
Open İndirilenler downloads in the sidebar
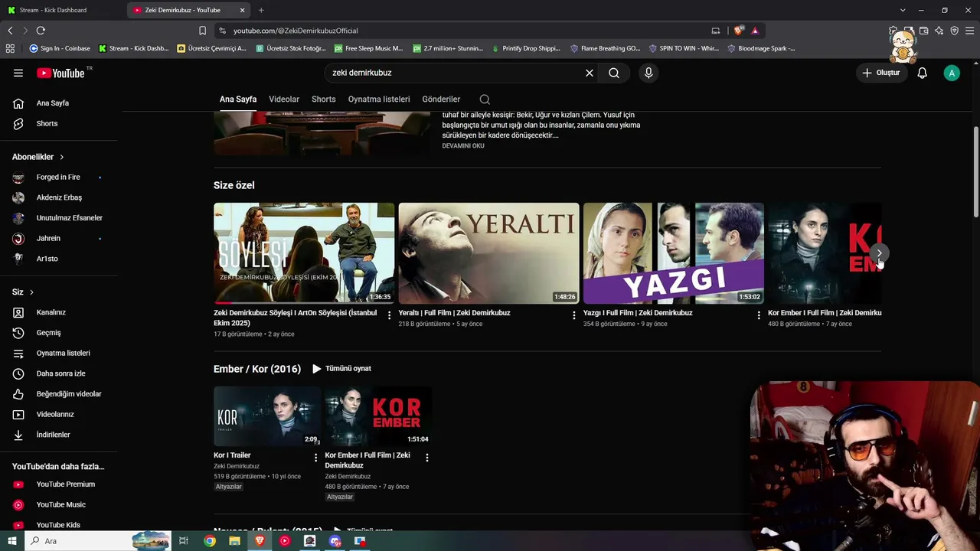click(52, 435)
